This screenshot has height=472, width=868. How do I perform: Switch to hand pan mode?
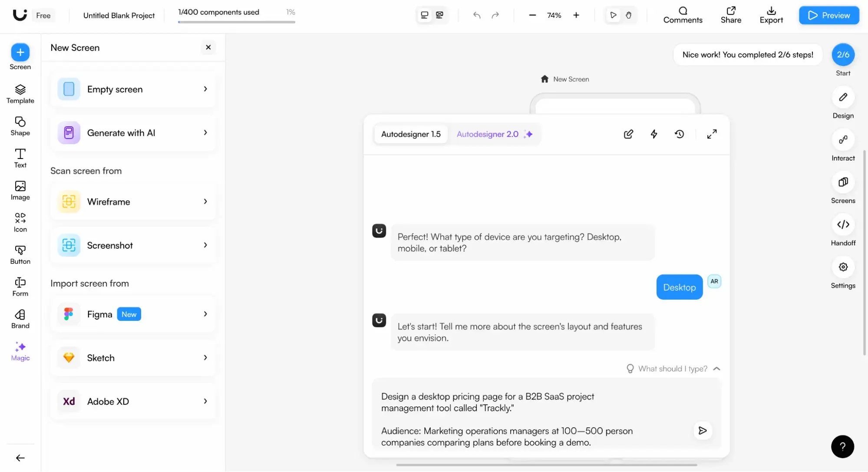[x=628, y=15]
